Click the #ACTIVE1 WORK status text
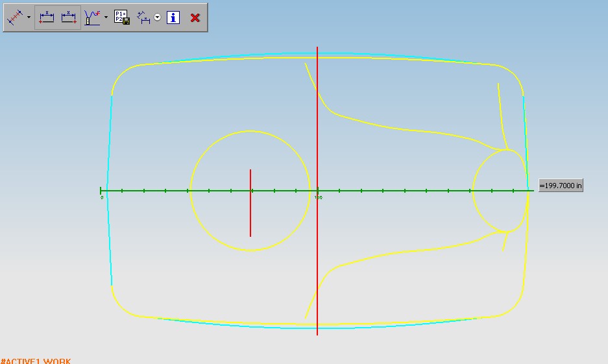Image resolution: width=608 pixels, height=364 pixels. coord(36,361)
